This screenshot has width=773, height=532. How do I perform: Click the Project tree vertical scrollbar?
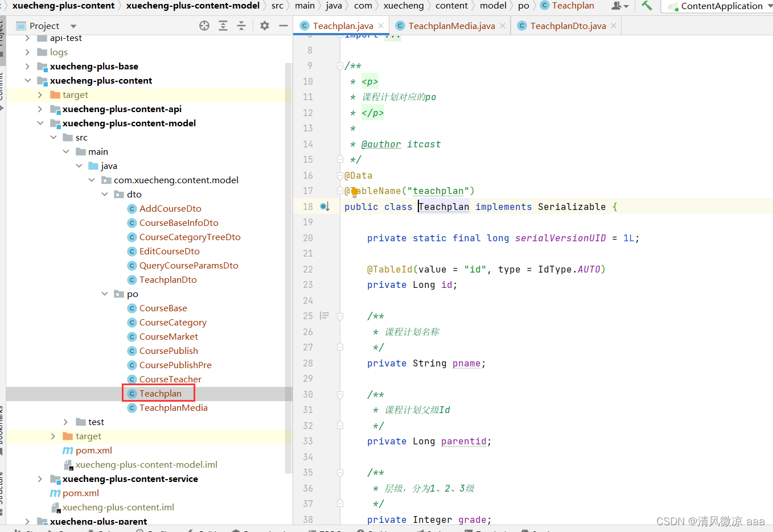click(x=288, y=267)
